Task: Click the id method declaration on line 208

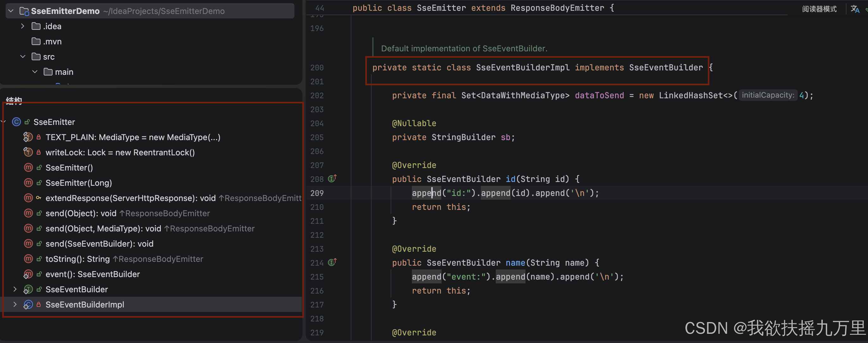Action: pos(511,179)
